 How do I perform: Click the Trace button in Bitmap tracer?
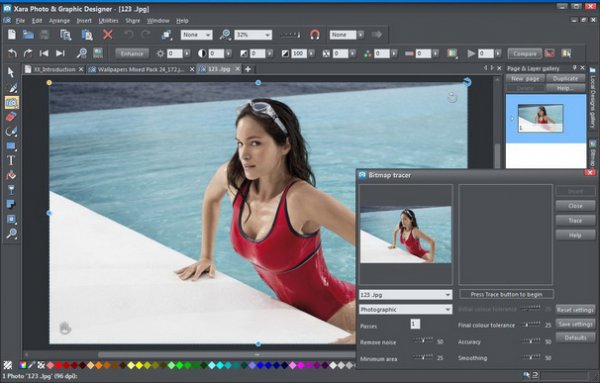(575, 220)
